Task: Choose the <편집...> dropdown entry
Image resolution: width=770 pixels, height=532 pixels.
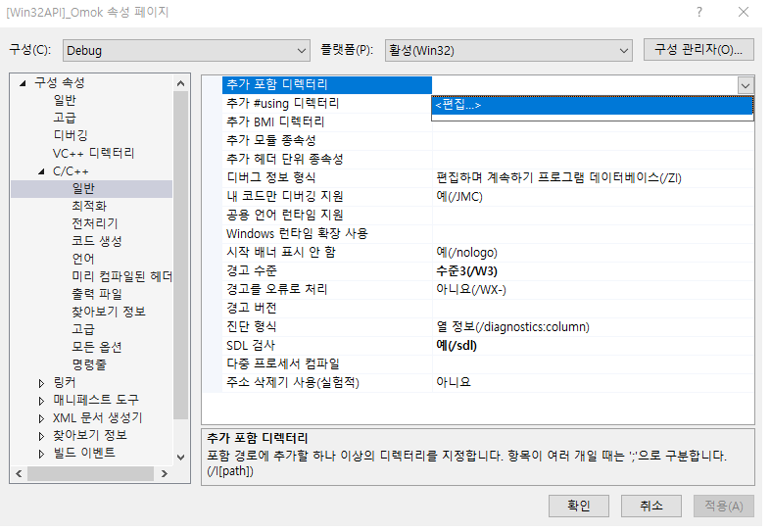Action: (x=592, y=105)
